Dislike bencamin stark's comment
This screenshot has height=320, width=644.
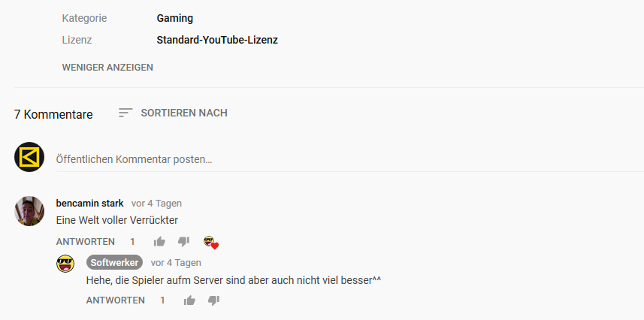(183, 242)
